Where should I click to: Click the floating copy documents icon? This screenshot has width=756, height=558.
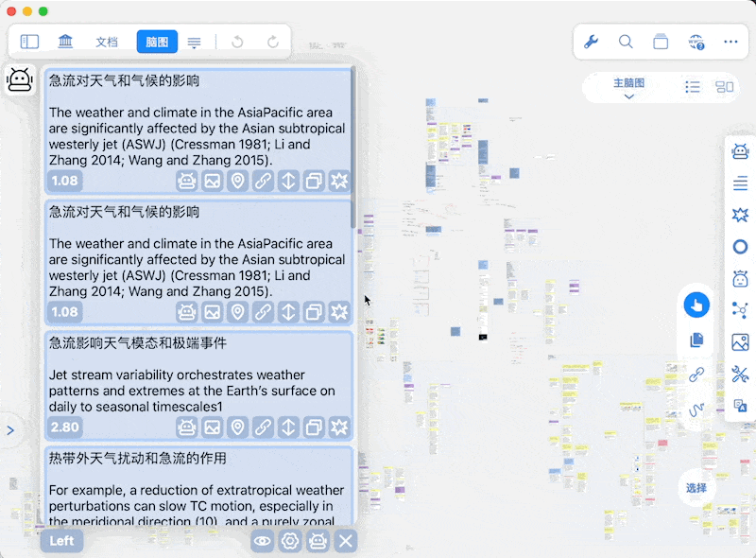point(696,340)
